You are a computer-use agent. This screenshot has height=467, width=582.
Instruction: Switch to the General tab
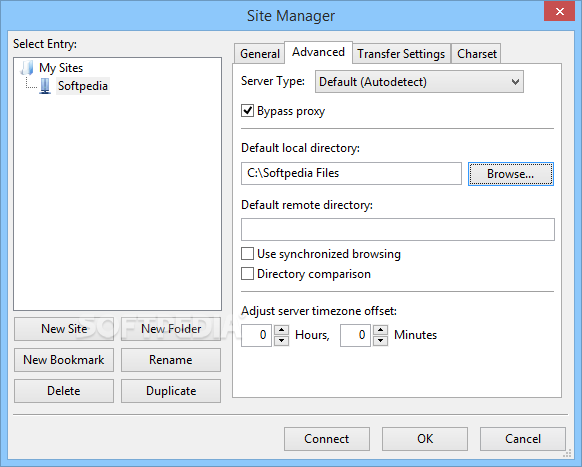pyautogui.click(x=259, y=54)
